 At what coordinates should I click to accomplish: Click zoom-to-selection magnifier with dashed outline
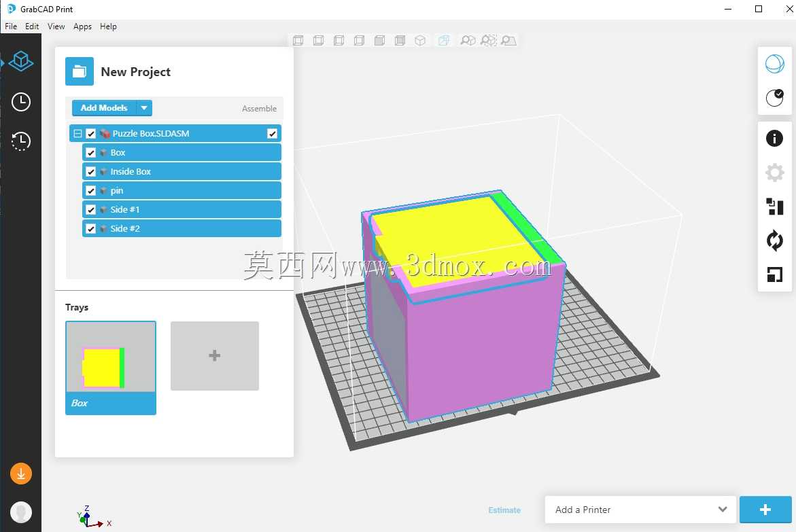tap(488, 41)
